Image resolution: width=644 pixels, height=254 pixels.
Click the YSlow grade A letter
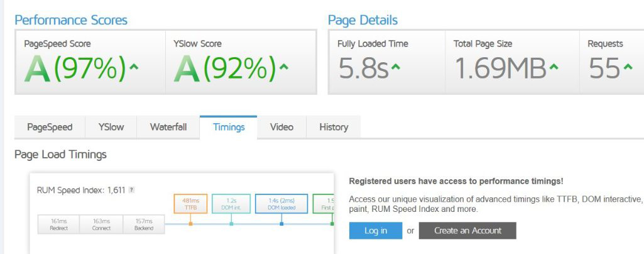point(187,69)
